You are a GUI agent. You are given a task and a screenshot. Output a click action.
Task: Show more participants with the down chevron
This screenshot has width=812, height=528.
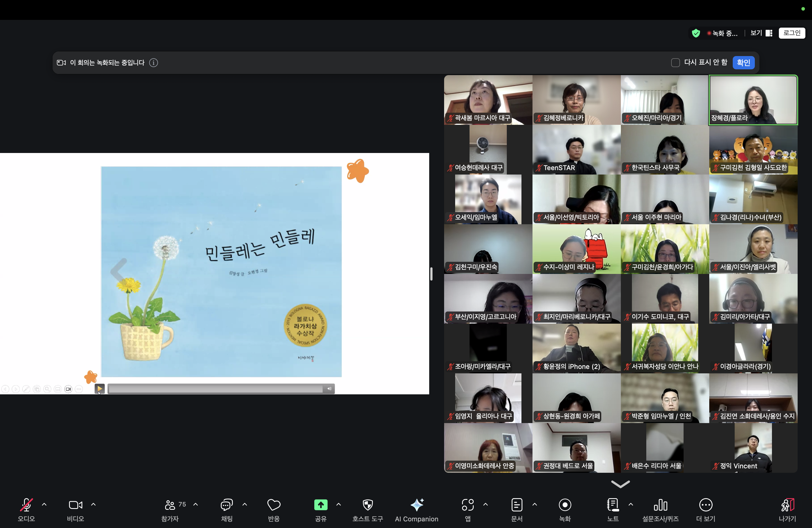[620, 484]
